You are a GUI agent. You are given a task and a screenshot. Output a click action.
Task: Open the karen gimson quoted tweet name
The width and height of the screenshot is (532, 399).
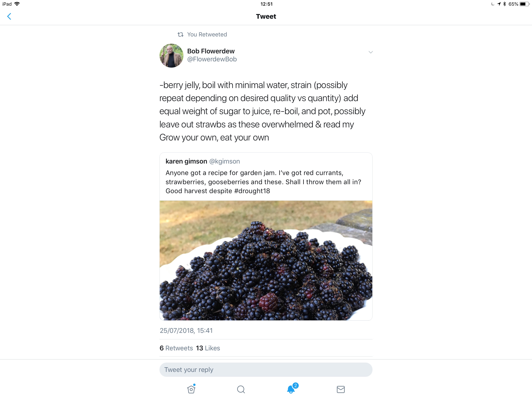(186, 161)
